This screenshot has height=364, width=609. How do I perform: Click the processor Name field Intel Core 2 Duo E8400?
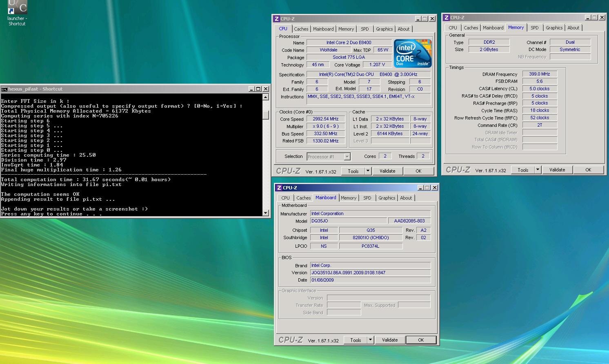tap(349, 42)
